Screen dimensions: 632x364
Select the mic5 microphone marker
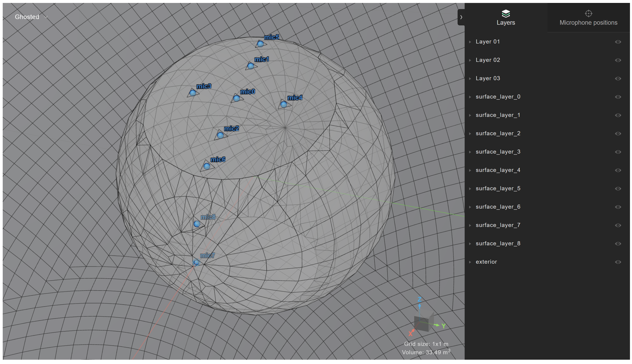click(260, 44)
